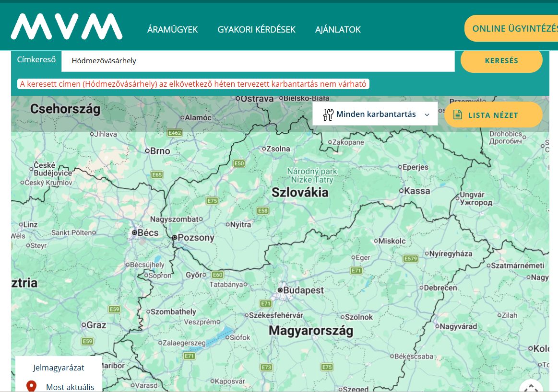Click the red Most aktuális pin icon
The image size is (558, 392).
click(31, 386)
